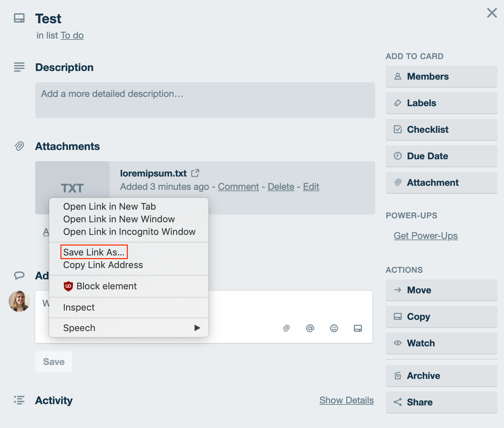Image resolution: width=504 pixels, height=428 pixels.
Task: Insert a card link via the card icon
Action: pos(358,328)
